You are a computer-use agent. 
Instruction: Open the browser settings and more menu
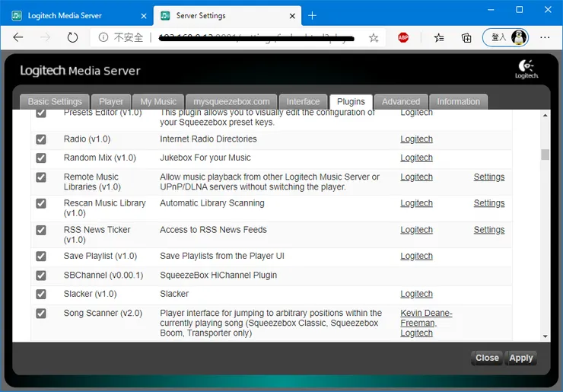[545, 37]
